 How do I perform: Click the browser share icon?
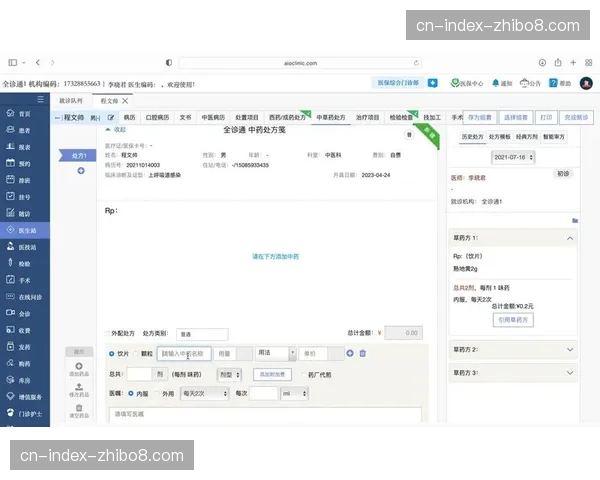pyautogui.click(x=558, y=62)
